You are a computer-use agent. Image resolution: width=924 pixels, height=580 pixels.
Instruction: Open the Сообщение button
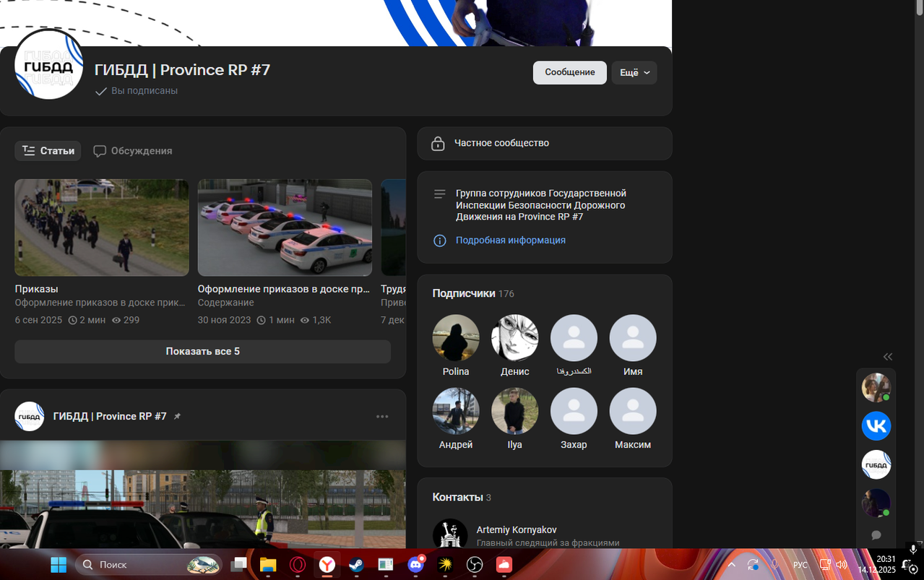[x=569, y=72]
